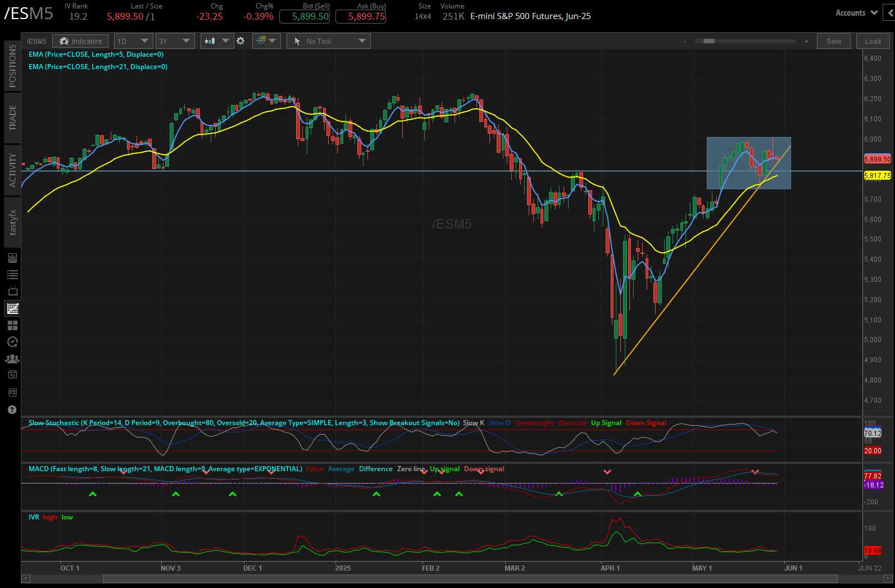Expand the Accounts dropdown

(x=857, y=13)
